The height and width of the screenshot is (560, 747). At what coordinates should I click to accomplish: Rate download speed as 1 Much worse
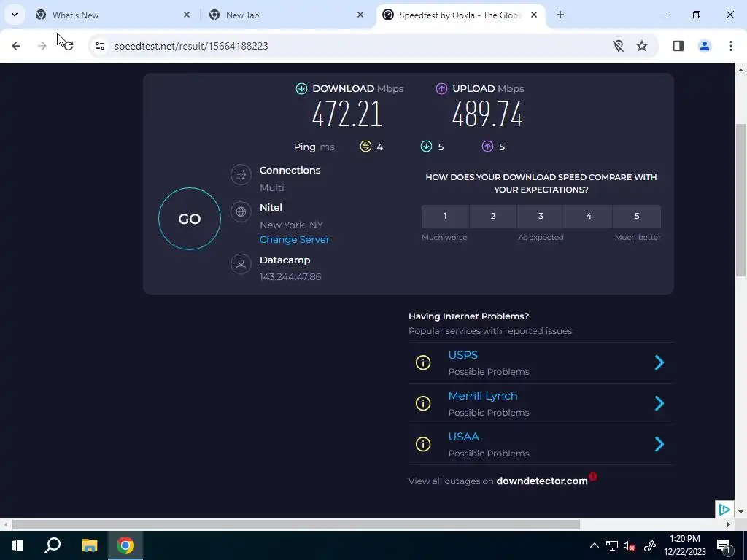pos(445,216)
